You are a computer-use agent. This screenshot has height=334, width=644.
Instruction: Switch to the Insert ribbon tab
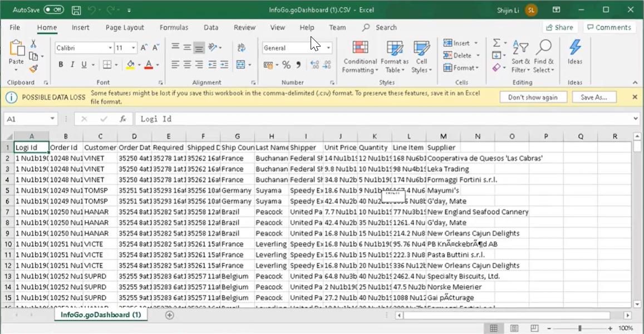(x=81, y=27)
